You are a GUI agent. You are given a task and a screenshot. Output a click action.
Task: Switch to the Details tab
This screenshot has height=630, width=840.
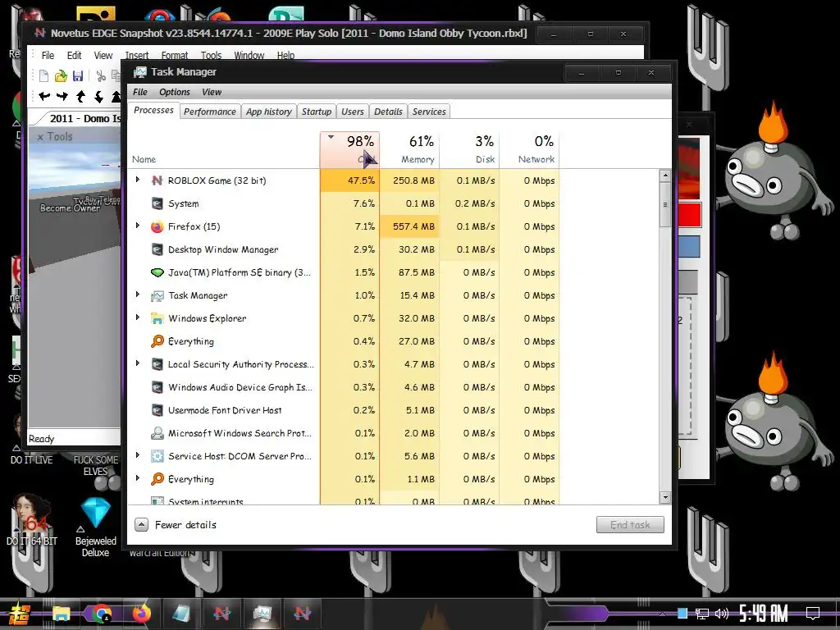click(x=388, y=112)
